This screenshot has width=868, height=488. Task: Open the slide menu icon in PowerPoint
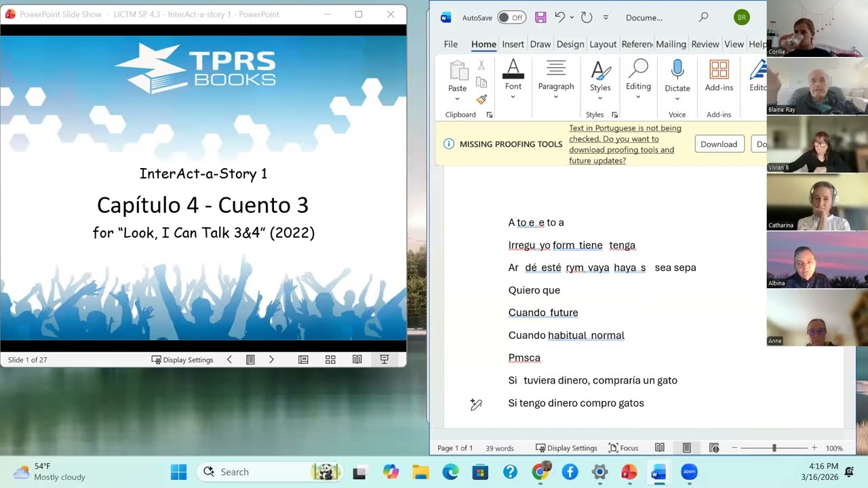(x=250, y=360)
